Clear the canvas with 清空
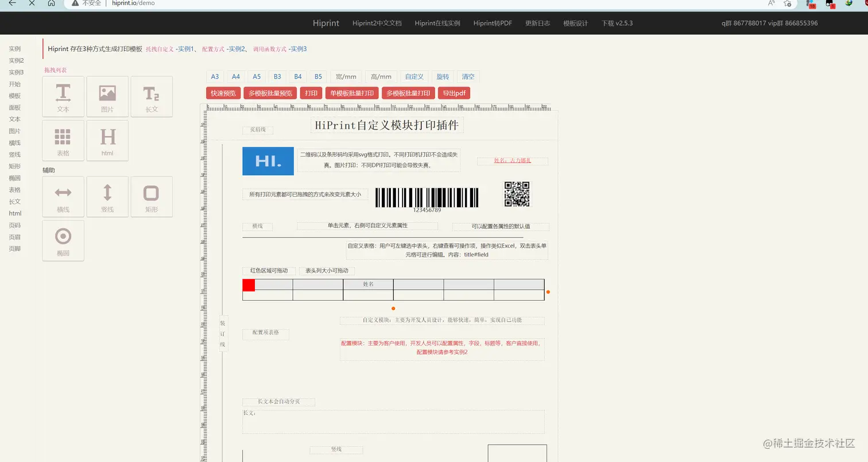 tap(468, 76)
